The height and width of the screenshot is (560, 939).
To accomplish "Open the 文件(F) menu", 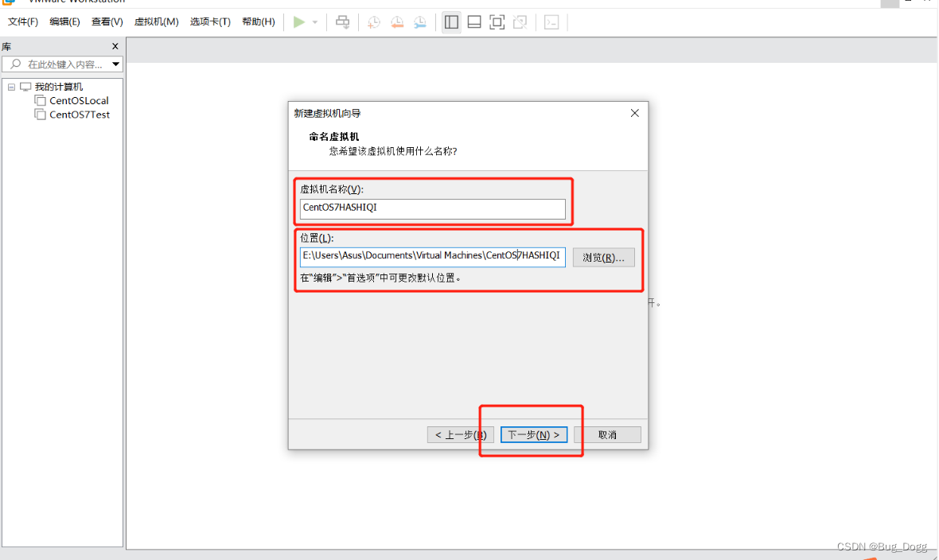I will pyautogui.click(x=23, y=21).
